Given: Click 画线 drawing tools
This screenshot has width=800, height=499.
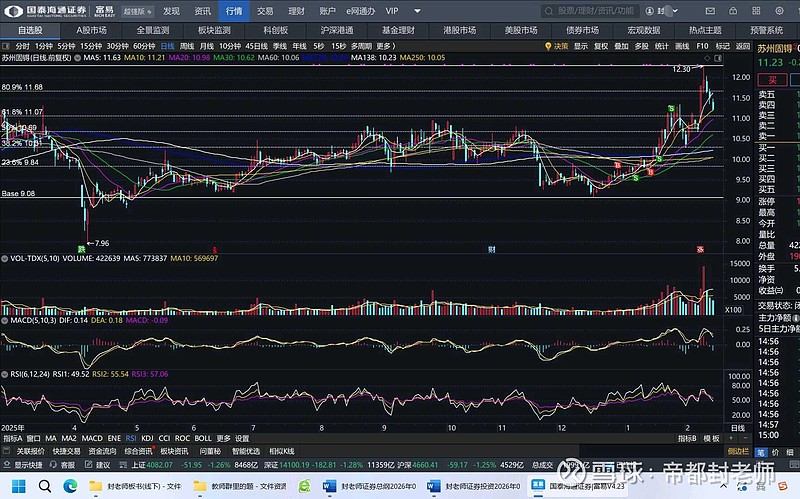Looking at the screenshot, I should point(682,46).
